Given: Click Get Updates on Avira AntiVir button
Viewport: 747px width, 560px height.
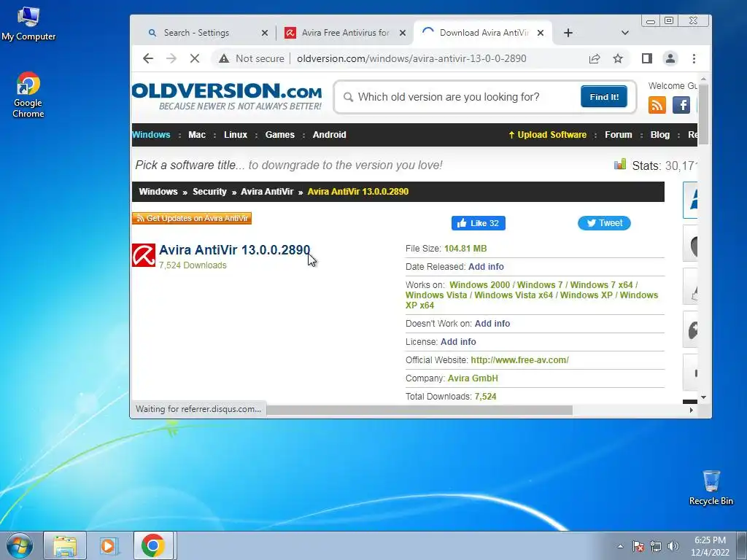Looking at the screenshot, I should (x=192, y=218).
